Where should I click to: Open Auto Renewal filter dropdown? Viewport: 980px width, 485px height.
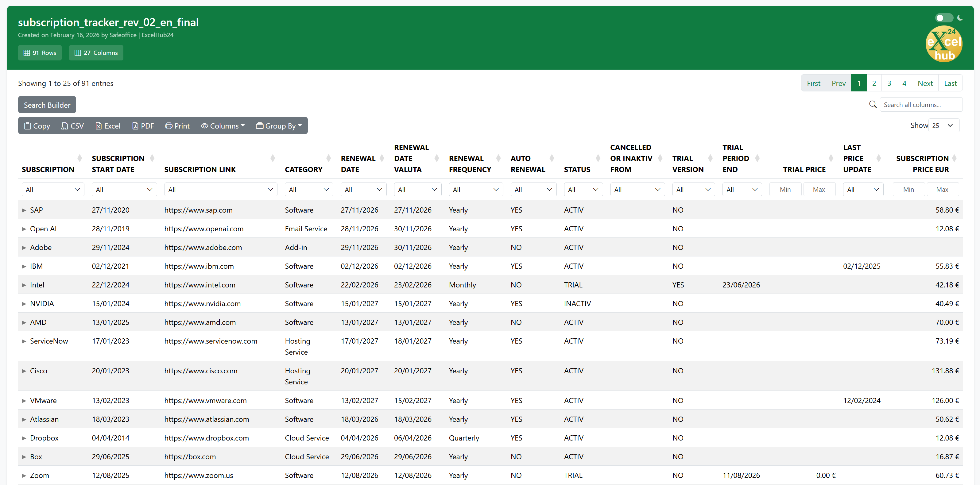coord(533,190)
